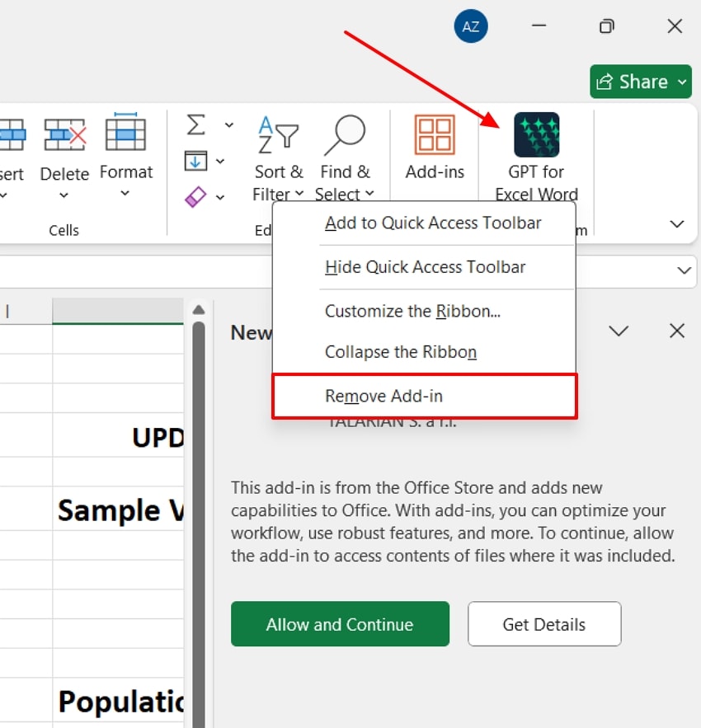Image resolution: width=701 pixels, height=728 pixels.
Task: Expand the AutoSum dropdown arrow
Action: coord(228,125)
